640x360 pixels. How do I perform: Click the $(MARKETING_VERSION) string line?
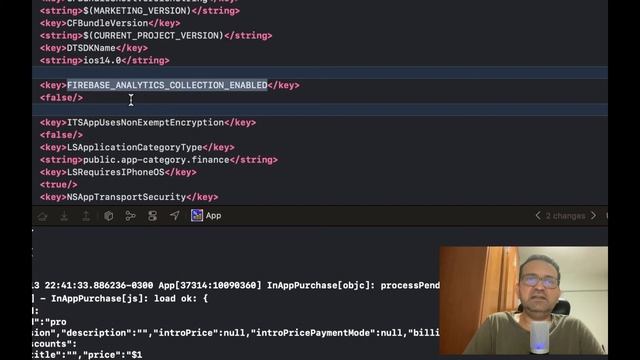[140, 11]
